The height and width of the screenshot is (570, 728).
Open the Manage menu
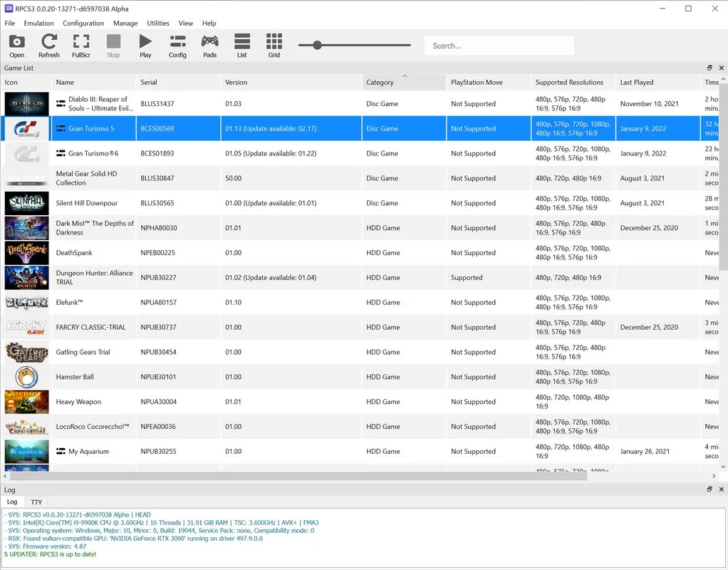pyautogui.click(x=125, y=24)
